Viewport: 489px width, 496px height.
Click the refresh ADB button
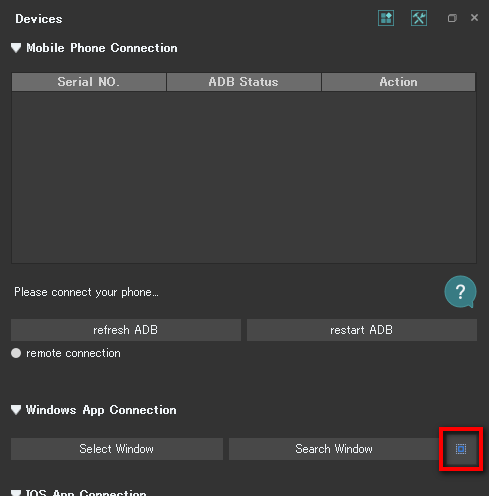pyautogui.click(x=126, y=330)
